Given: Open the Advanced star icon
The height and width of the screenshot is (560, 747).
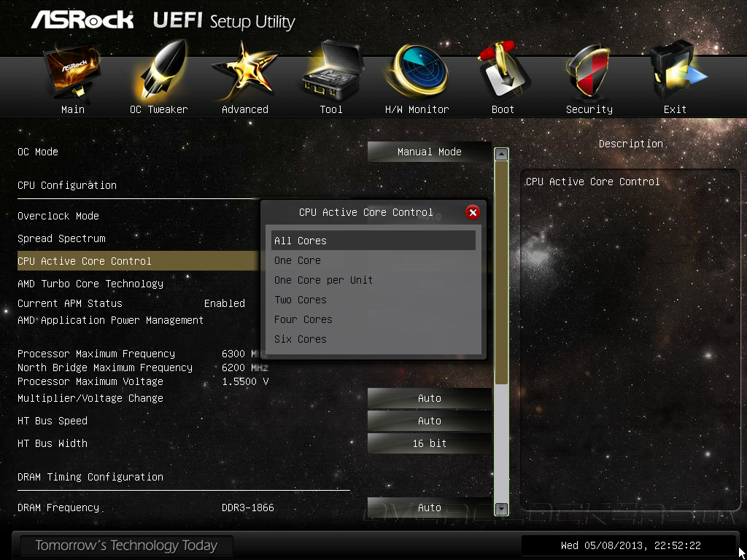Looking at the screenshot, I should [244, 71].
